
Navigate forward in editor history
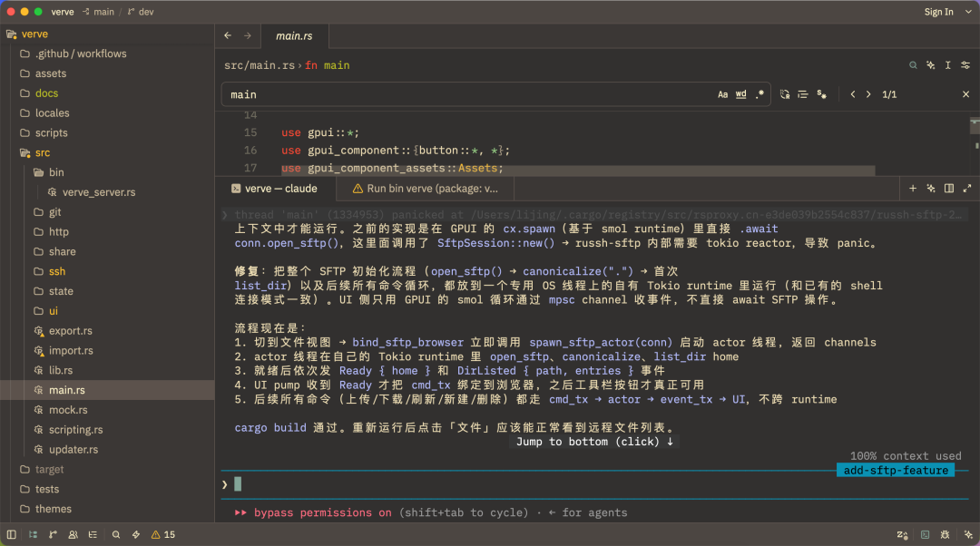pyautogui.click(x=248, y=35)
